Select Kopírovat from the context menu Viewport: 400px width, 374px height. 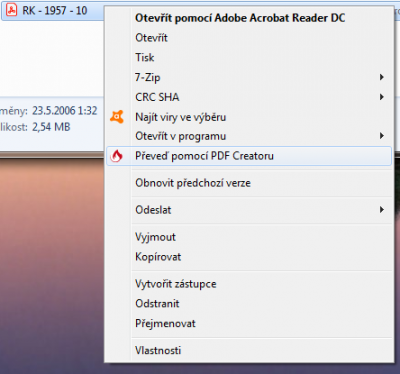[158, 257]
